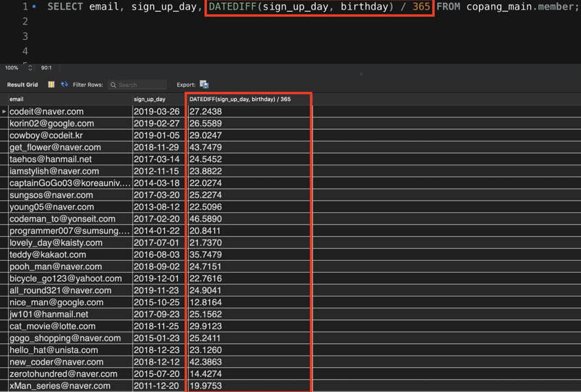Click the 90:1 cursor position indicator
This screenshot has width=581, height=392.
pos(46,68)
